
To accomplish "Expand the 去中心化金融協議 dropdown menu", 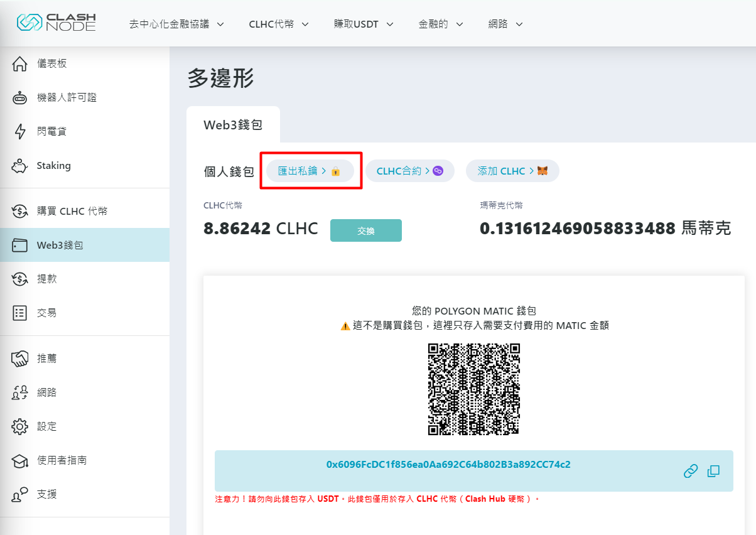I will click(176, 24).
